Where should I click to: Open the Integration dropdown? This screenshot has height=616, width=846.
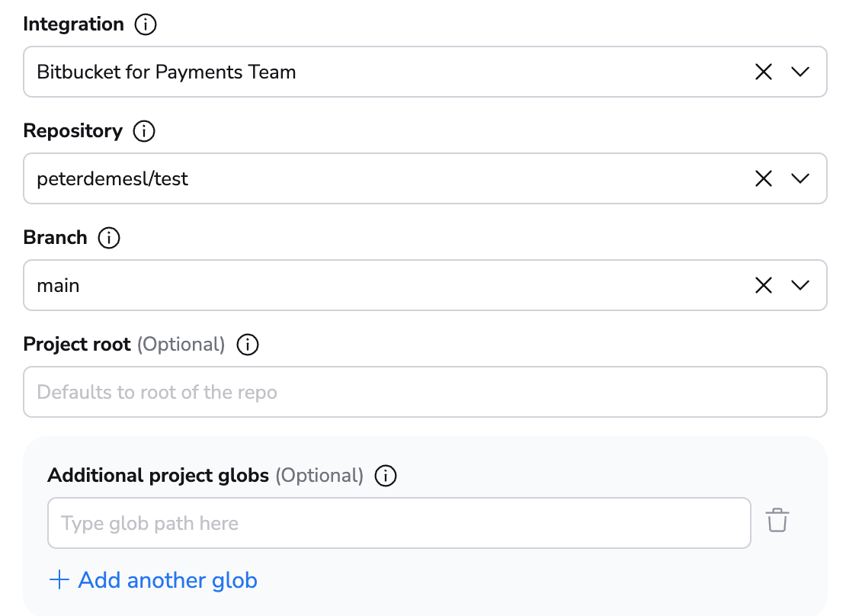[800, 71]
